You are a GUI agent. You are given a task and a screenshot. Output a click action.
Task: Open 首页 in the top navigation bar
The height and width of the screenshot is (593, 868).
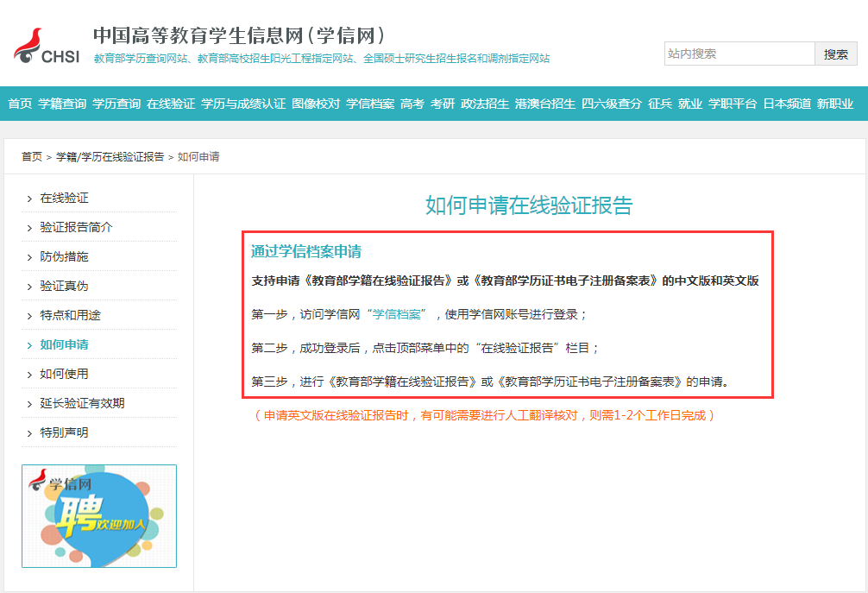pyautogui.click(x=20, y=104)
